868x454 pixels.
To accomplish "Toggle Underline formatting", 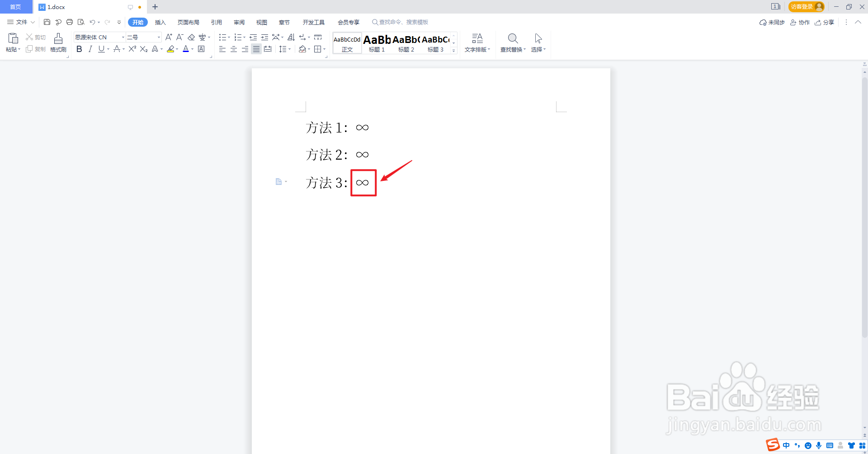I will coord(101,49).
